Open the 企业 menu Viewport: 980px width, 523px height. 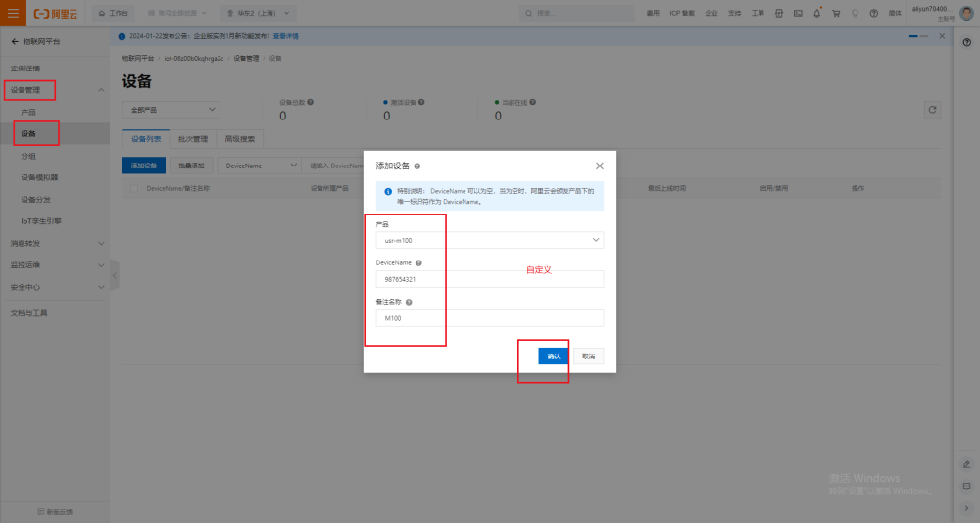pos(711,13)
